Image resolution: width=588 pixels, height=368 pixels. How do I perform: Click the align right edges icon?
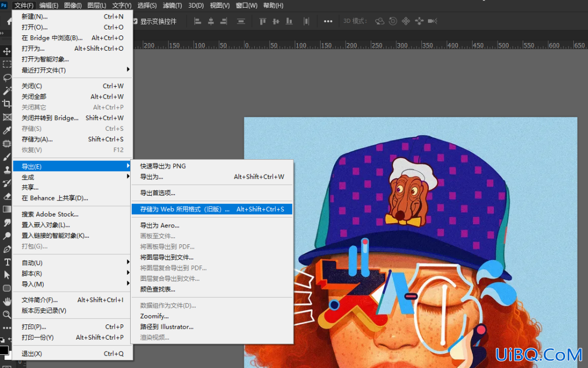[224, 21]
